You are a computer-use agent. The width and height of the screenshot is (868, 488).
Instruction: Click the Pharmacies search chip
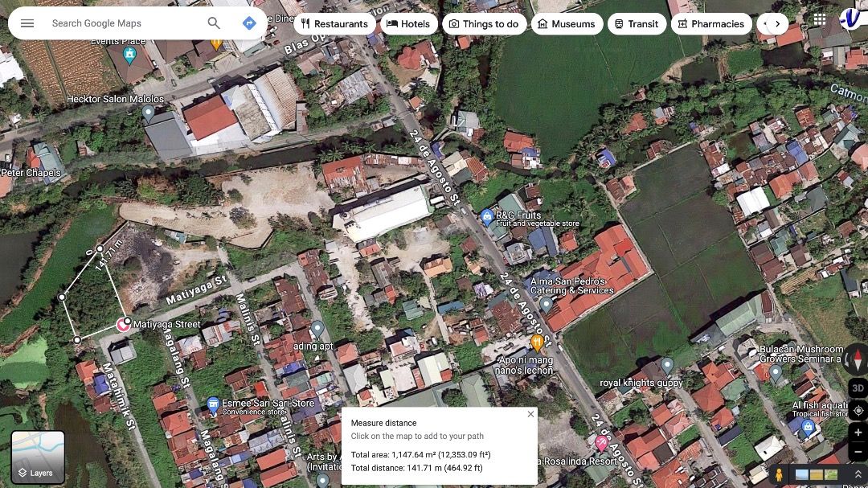click(710, 23)
